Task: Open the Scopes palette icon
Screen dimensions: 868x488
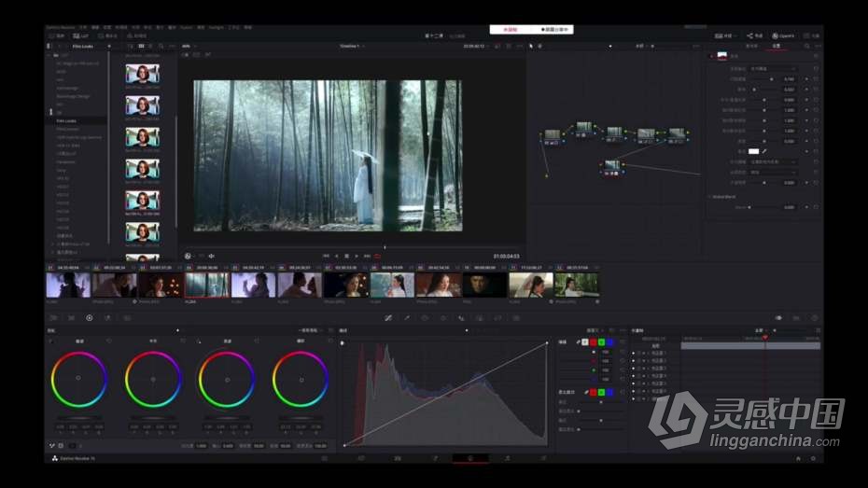Action: click(x=796, y=318)
